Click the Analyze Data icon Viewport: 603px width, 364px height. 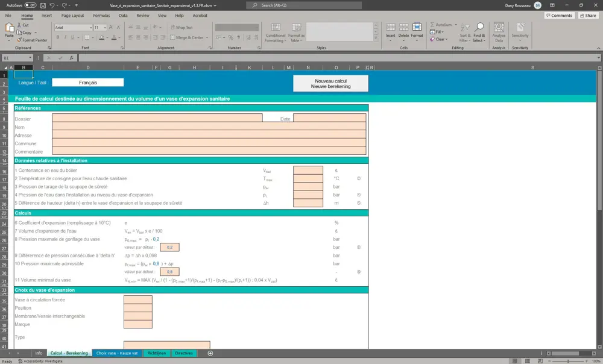(x=499, y=28)
